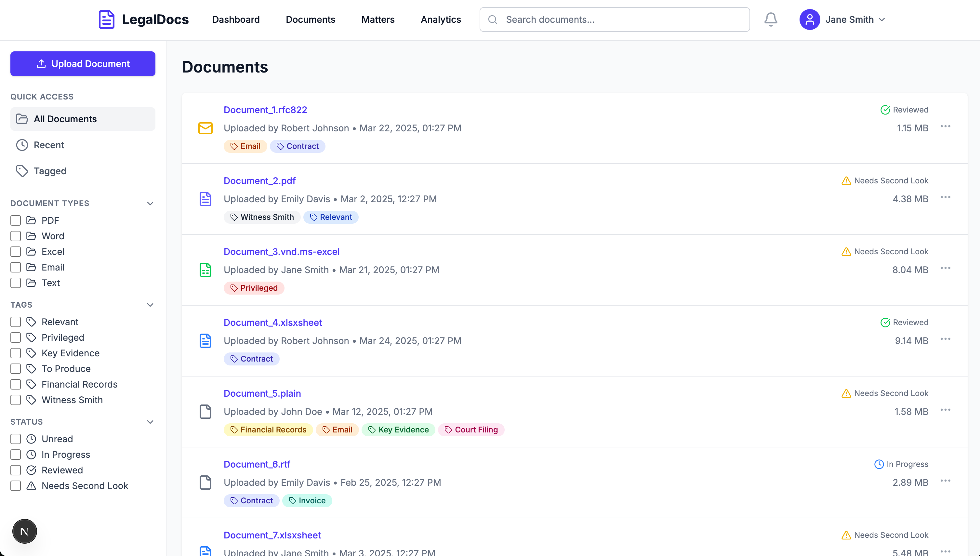980x556 pixels.
Task: Click the Financial Records tag on Document_5
Action: point(268,430)
